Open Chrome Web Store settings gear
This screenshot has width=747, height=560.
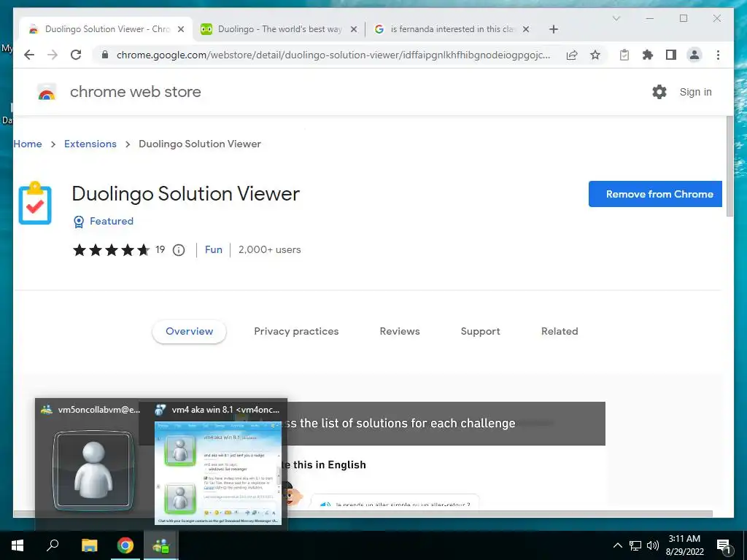point(659,91)
